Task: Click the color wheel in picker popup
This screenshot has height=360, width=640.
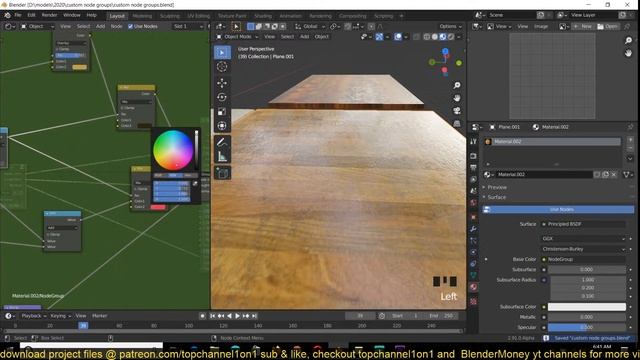Action: click(173, 150)
